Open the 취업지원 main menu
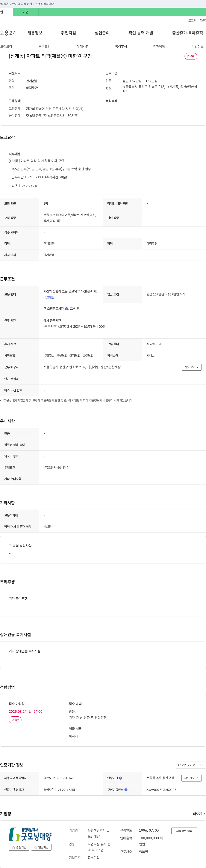The image size is (206, 868). coord(68,33)
